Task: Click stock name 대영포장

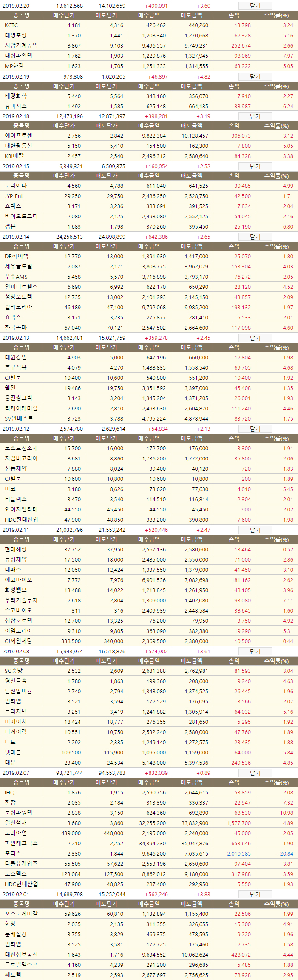Action: [16, 36]
